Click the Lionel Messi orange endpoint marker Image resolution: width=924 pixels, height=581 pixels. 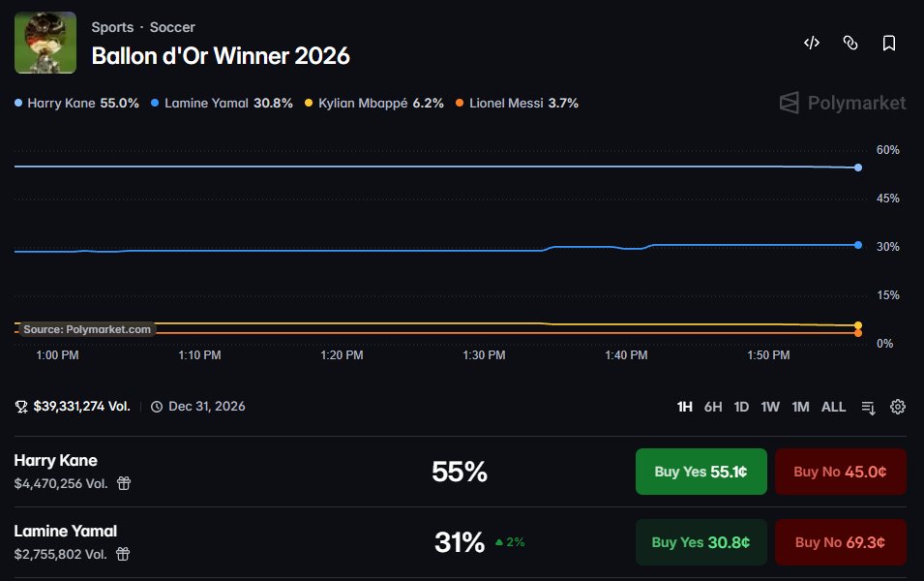point(858,333)
